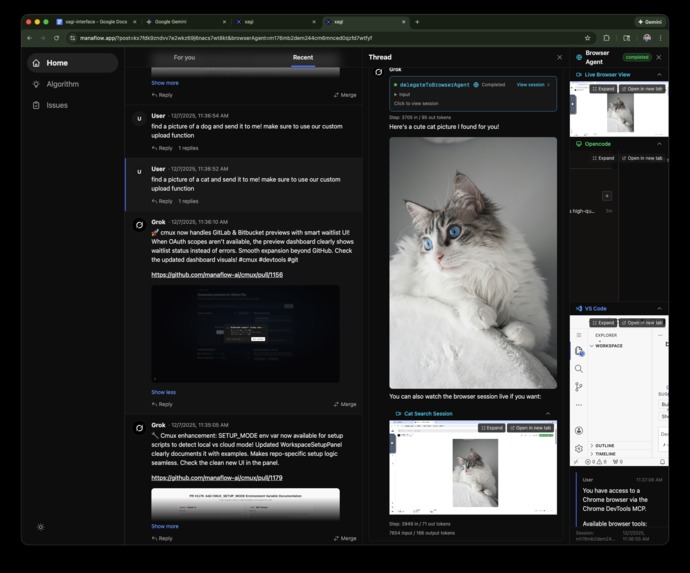Open a new browser tab
Image resolution: width=690 pixels, height=573 pixels.
[x=417, y=22]
